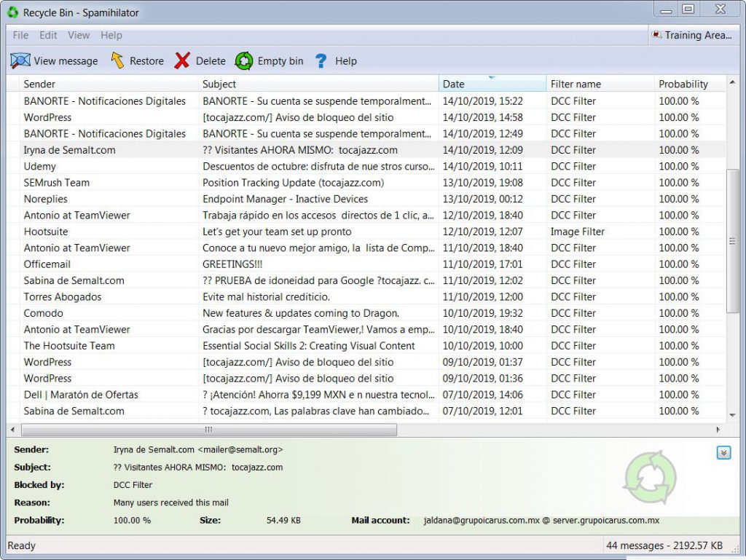The height and width of the screenshot is (560, 746).
Task: Click the vertical scrollbar down arrow
Action: (732, 415)
